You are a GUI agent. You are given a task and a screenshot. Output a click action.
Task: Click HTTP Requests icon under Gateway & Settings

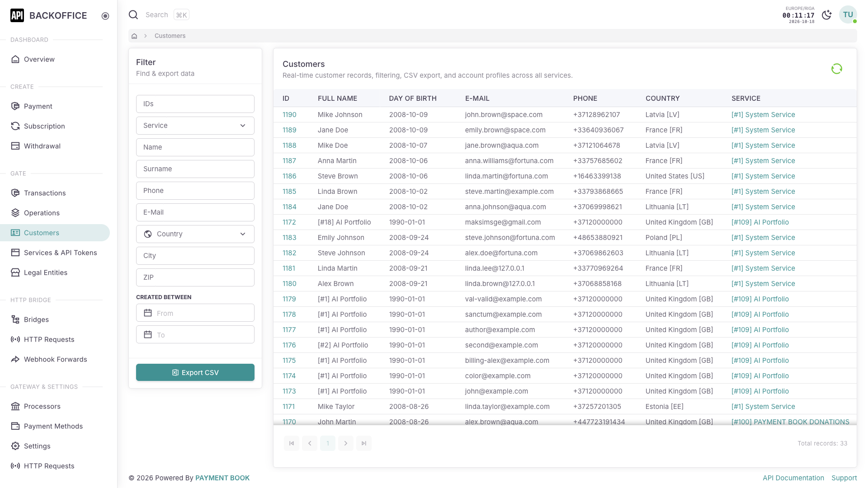click(15, 466)
